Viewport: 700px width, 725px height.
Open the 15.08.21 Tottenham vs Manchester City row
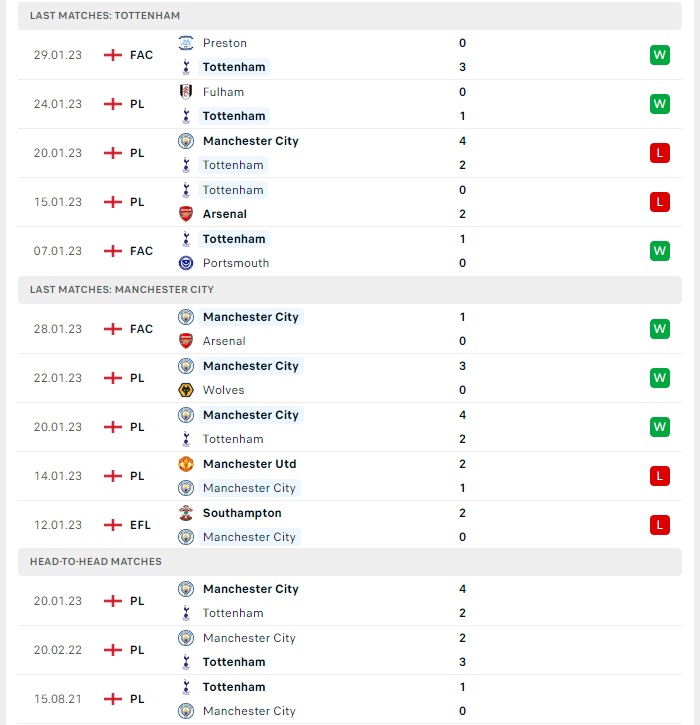[x=350, y=699]
